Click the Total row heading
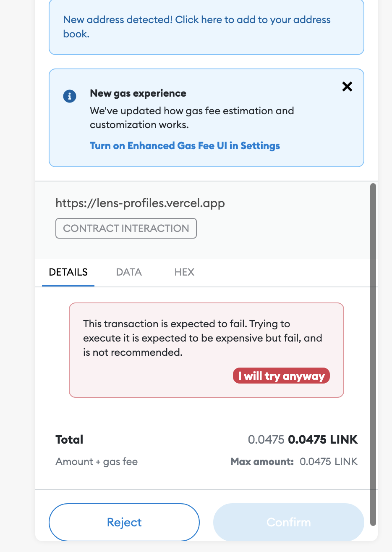 [x=69, y=439]
